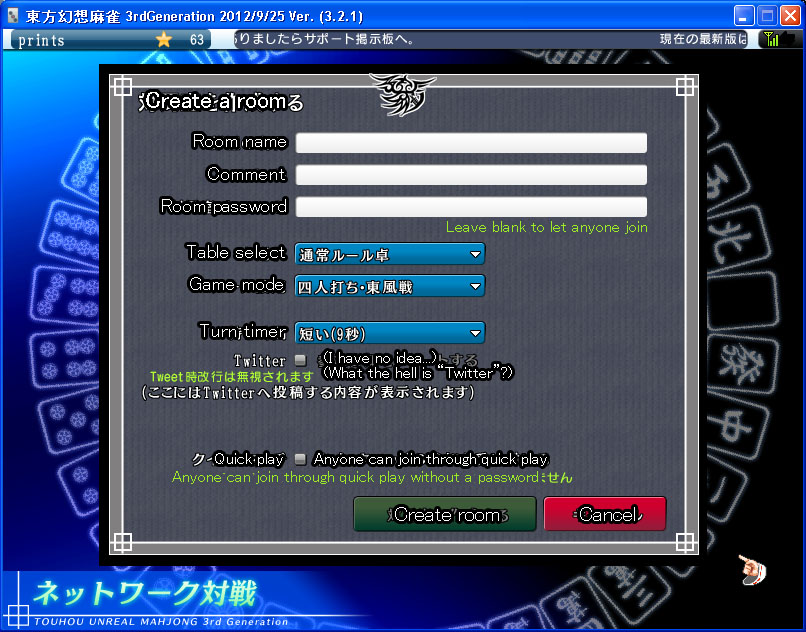This screenshot has width=806, height=632.
Task: Click the network signal strength icon
Action: point(771,39)
